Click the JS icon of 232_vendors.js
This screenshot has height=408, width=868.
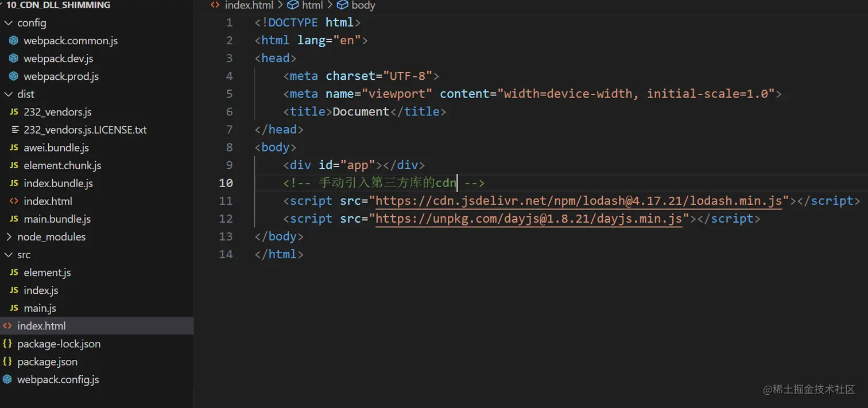tap(14, 112)
